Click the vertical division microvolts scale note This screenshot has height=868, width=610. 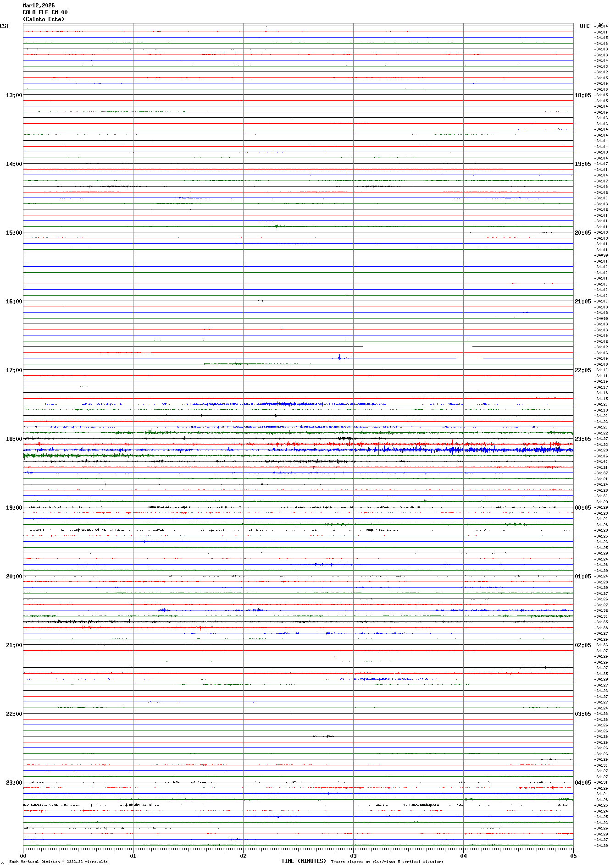58,862
